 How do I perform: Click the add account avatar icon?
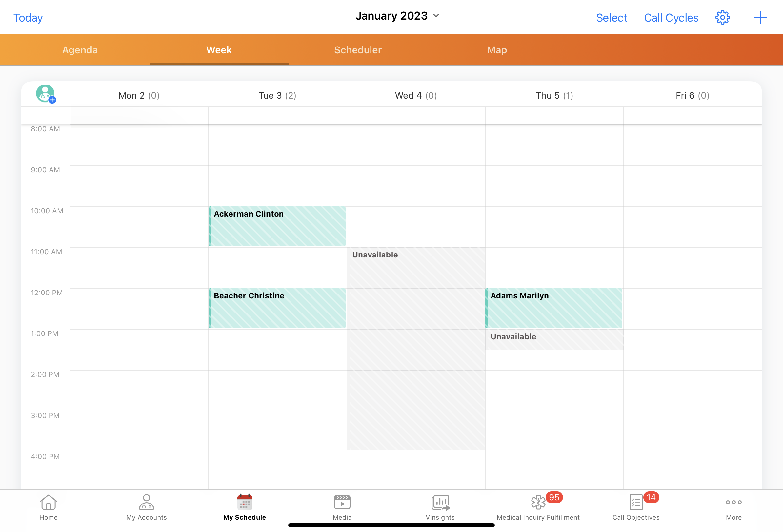[46, 94]
